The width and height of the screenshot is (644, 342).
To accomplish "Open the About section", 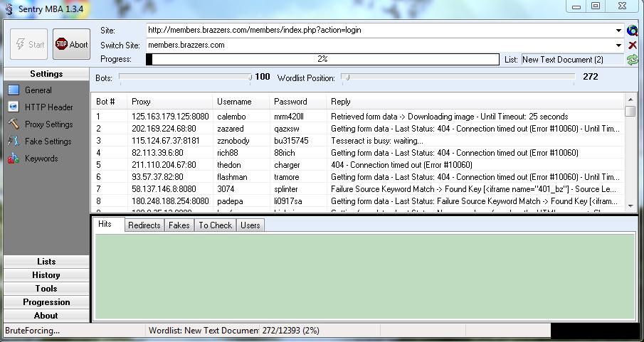I will [46, 315].
